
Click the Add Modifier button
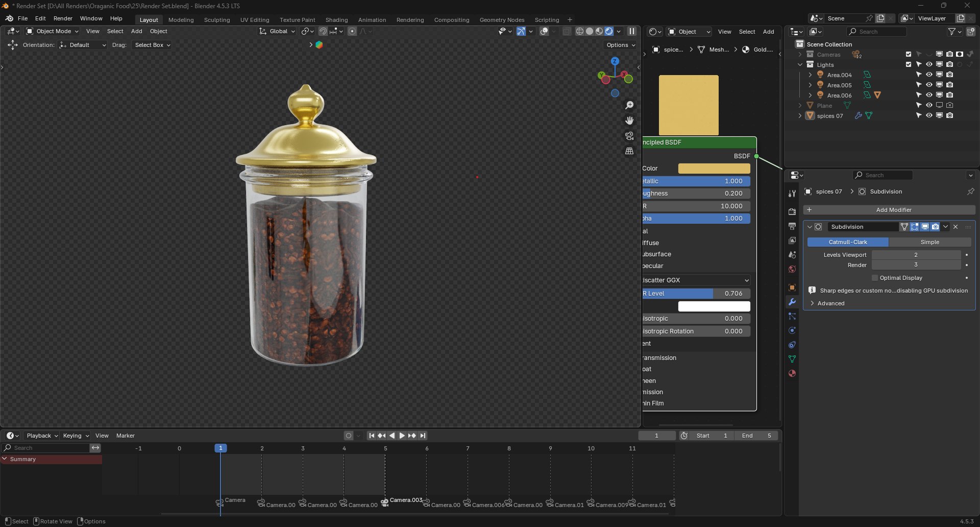(x=889, y=210)
